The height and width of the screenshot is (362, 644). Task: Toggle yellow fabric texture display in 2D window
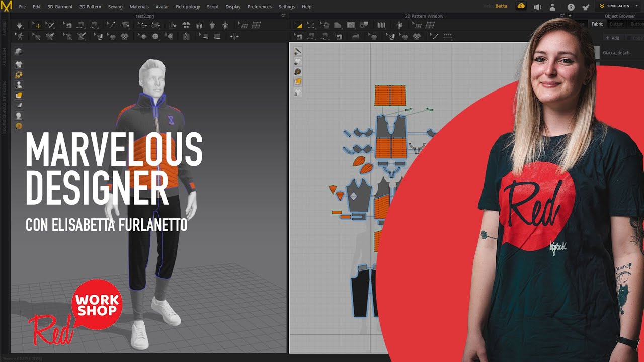(298, 82)
